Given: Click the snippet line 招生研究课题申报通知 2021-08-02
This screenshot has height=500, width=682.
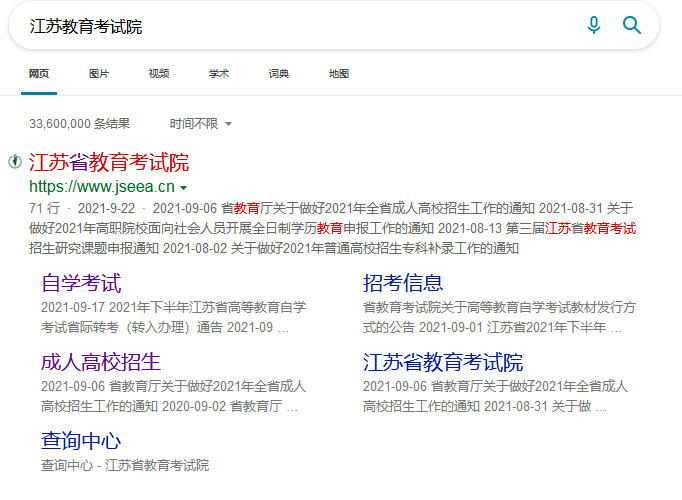Looking at the screenshot, I should [x=274, y=248].
